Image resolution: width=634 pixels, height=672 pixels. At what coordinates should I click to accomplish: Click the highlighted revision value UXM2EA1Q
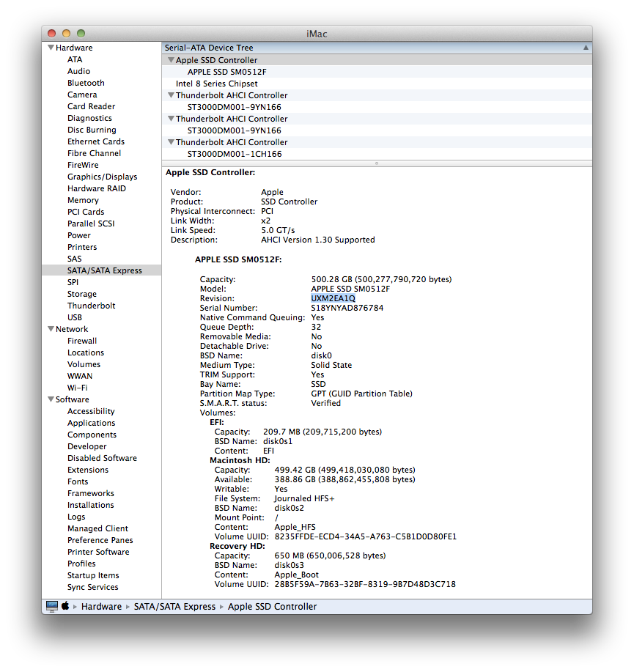click(333, 298)
